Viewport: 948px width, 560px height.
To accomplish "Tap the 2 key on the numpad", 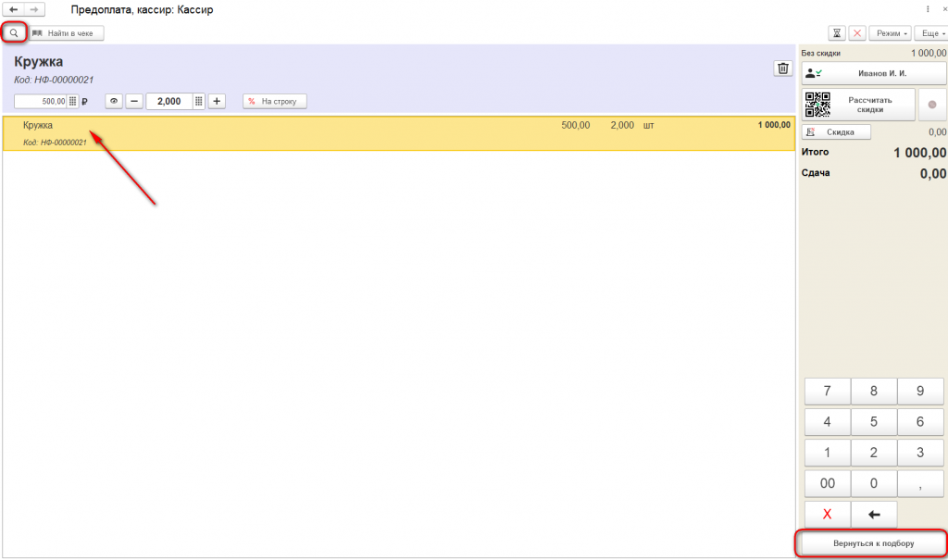I will click(874, 453).
